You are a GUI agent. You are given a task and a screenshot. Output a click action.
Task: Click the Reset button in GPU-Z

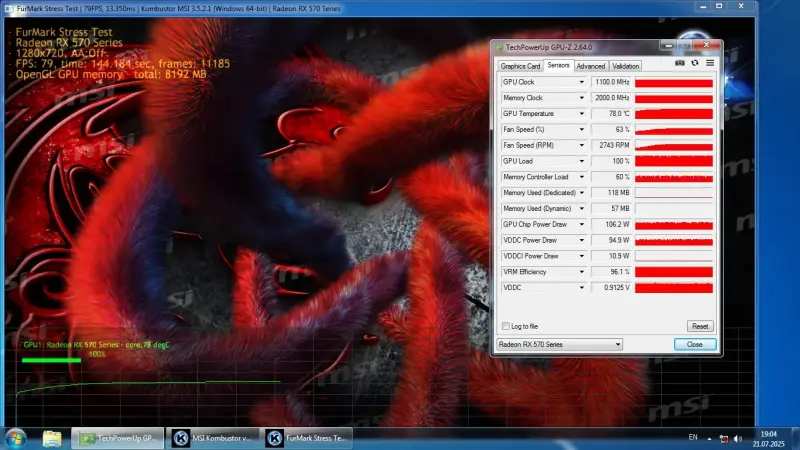tap(699, 326)
